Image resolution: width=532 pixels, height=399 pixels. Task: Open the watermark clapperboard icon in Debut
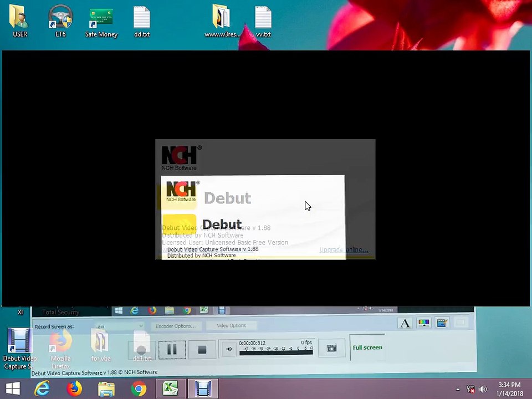tap(442, 323)
